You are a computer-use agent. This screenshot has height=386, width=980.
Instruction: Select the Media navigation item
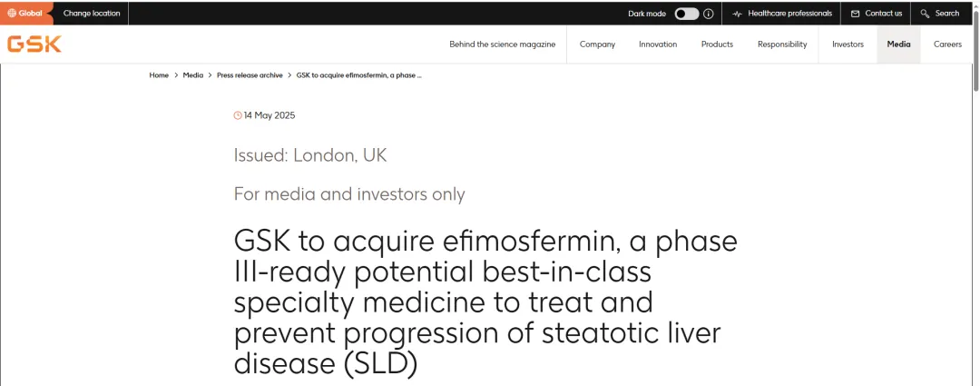898,45
